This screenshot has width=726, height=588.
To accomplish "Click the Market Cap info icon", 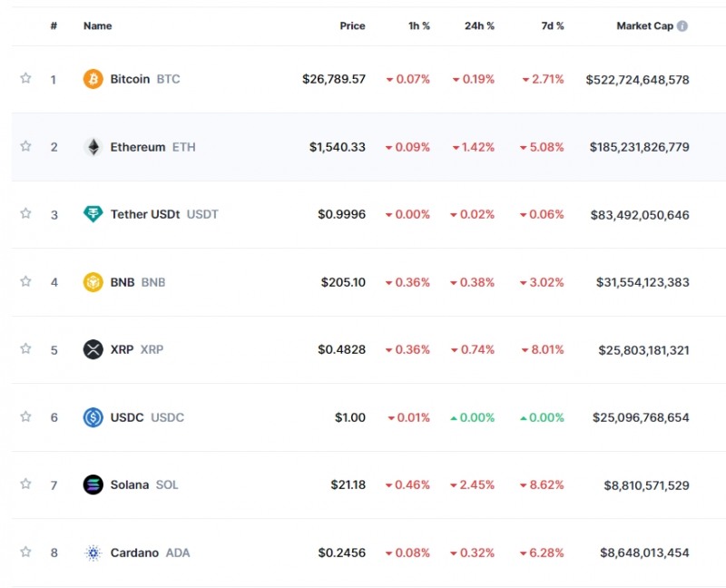I will (x=682, y=26).
